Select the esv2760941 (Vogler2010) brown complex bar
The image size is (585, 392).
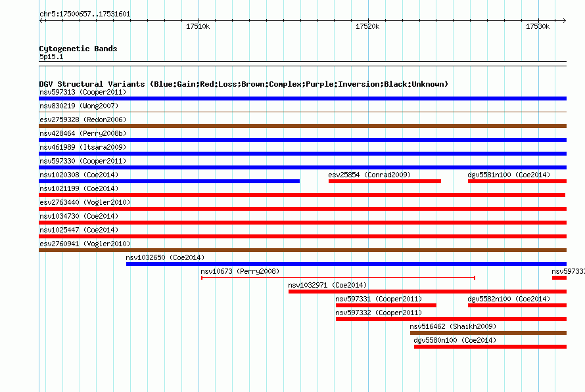(302, 250)
